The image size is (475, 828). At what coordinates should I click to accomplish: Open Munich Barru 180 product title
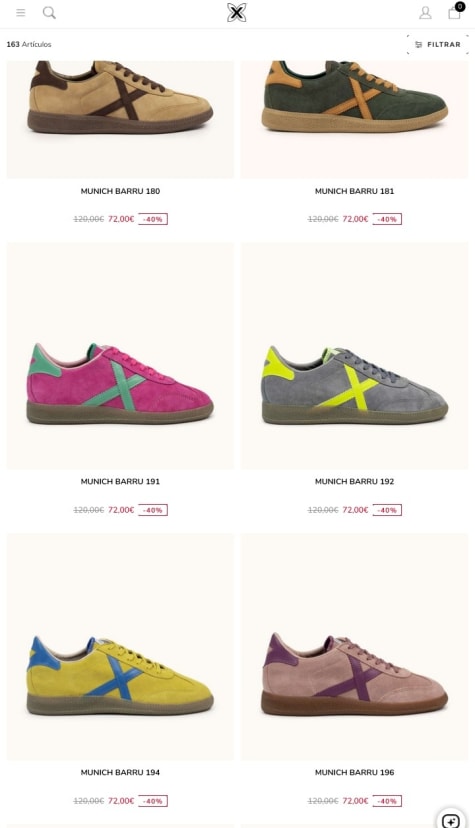[x=120, y=191]
